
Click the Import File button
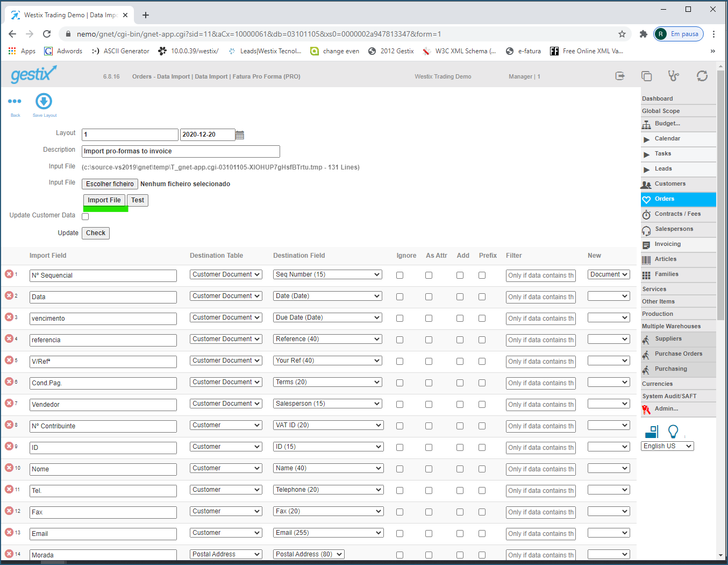pos(104,200)
